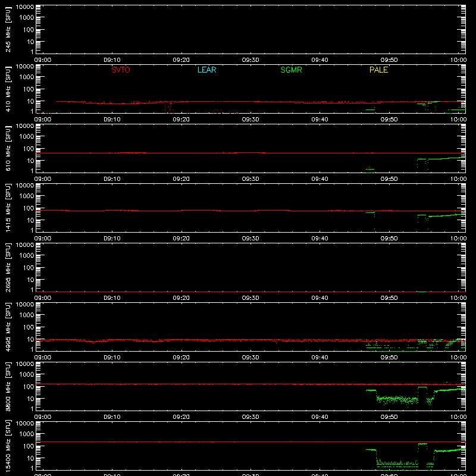
Task: Select the 1415 MHz [SFU] axis title
Action: [x=8, y=208]
